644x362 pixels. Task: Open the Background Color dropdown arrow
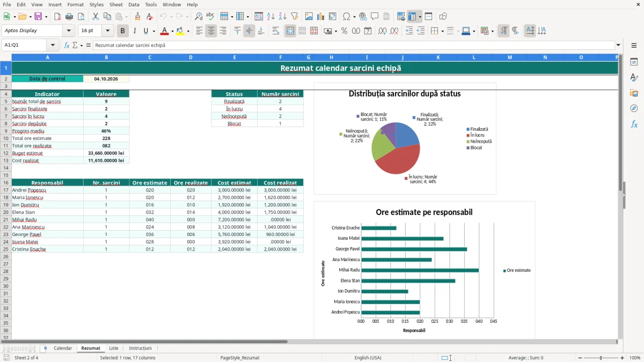pyautogui.click(x=188, y=31)
